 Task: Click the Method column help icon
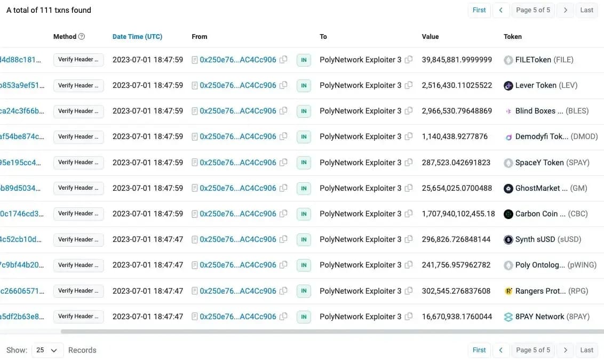tap(82, 37)
